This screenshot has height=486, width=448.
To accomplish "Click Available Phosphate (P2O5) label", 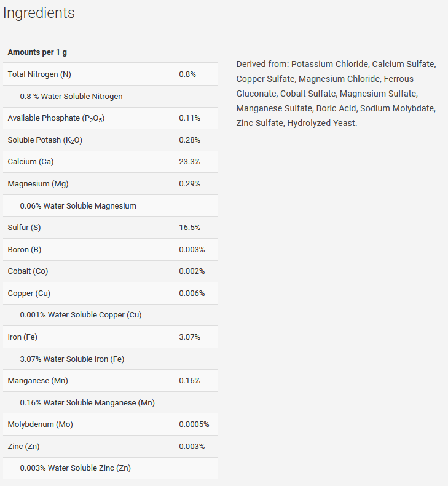I will click(56, 118).
